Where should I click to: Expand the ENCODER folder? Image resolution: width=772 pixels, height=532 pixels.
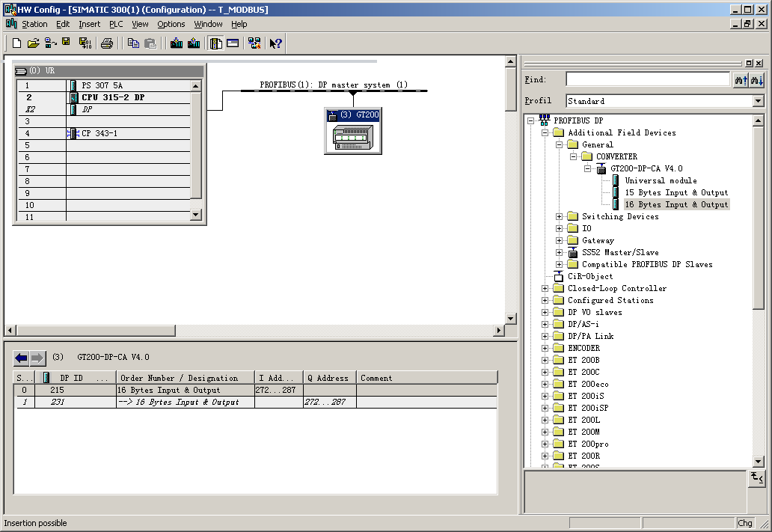(x=545, y=348)
